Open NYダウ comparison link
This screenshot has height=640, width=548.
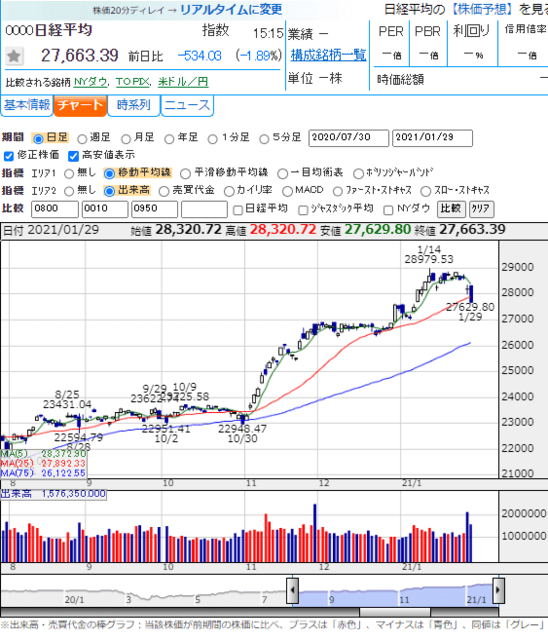[90, 82]
